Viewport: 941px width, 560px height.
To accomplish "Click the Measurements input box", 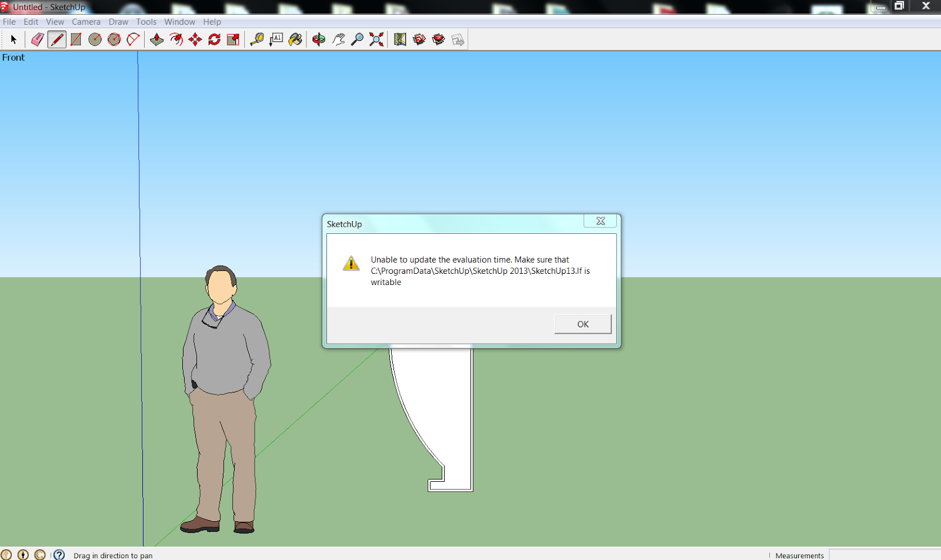I will (885, 555).
